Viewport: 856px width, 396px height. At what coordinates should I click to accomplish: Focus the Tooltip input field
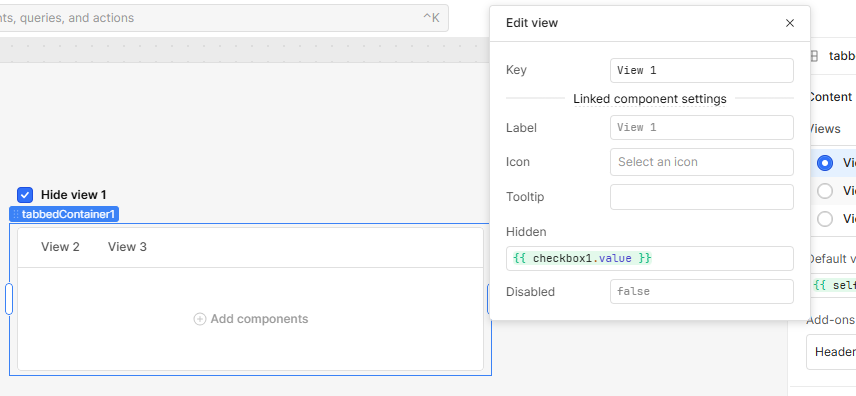tap(702, 197)
